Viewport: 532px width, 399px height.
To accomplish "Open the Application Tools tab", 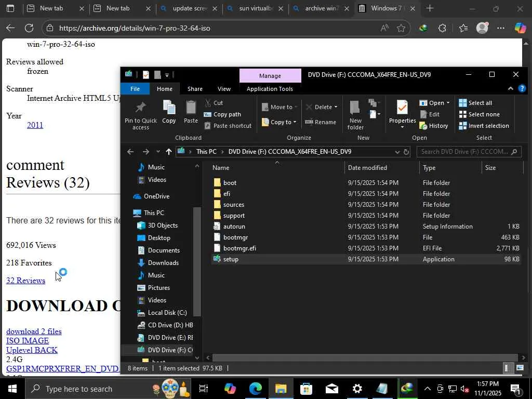I will (270, 89).
